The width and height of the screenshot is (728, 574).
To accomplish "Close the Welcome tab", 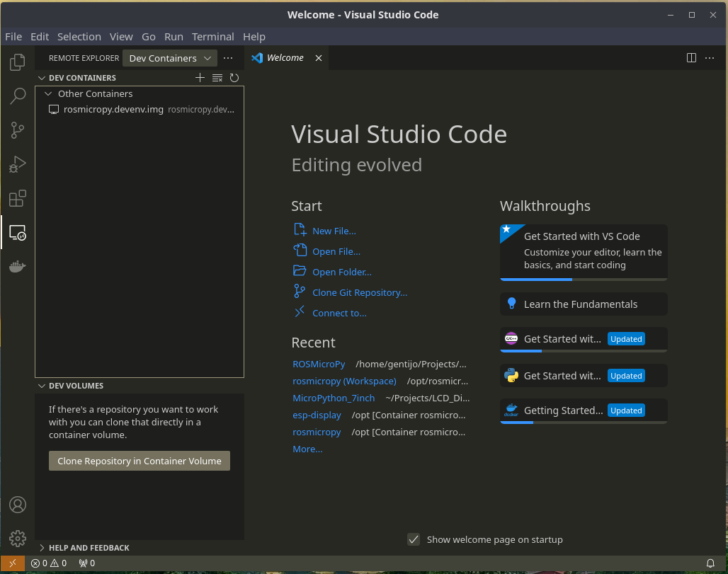I will pos(319,58).
